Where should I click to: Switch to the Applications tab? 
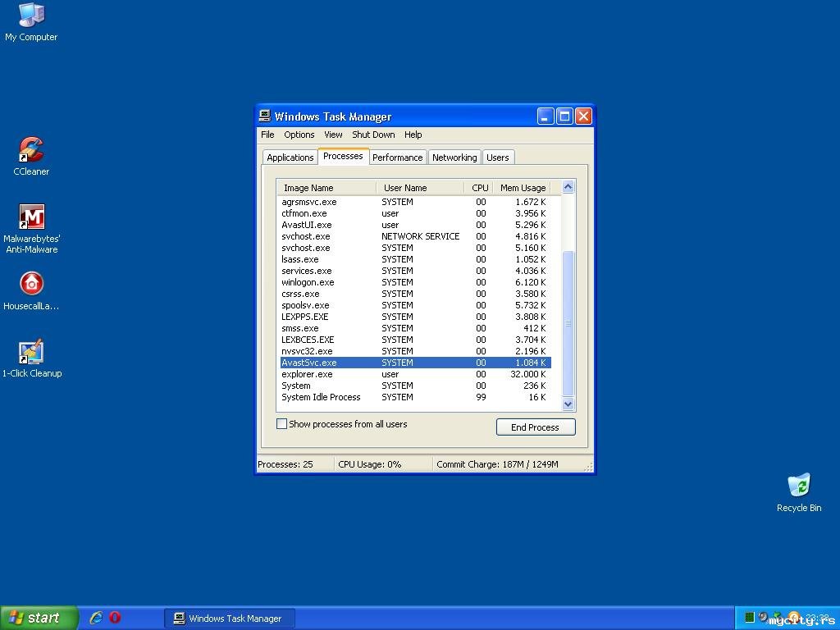click(290, 157)
